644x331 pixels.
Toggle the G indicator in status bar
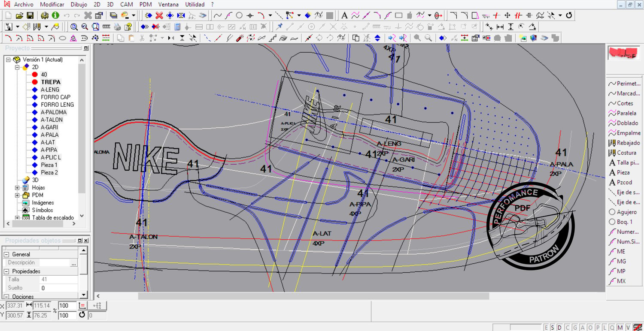pos(575,328)
